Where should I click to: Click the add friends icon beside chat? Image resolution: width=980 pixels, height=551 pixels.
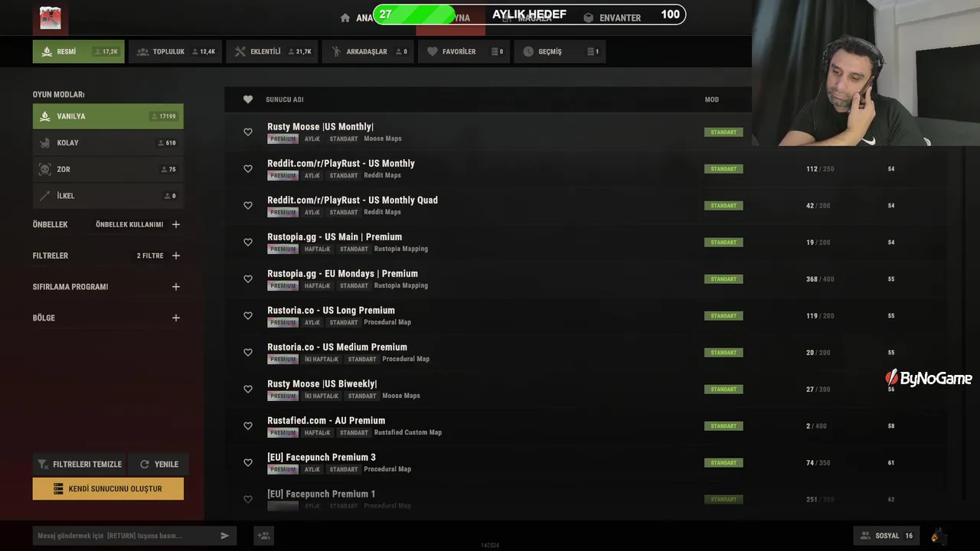click(x=263, y=536)
